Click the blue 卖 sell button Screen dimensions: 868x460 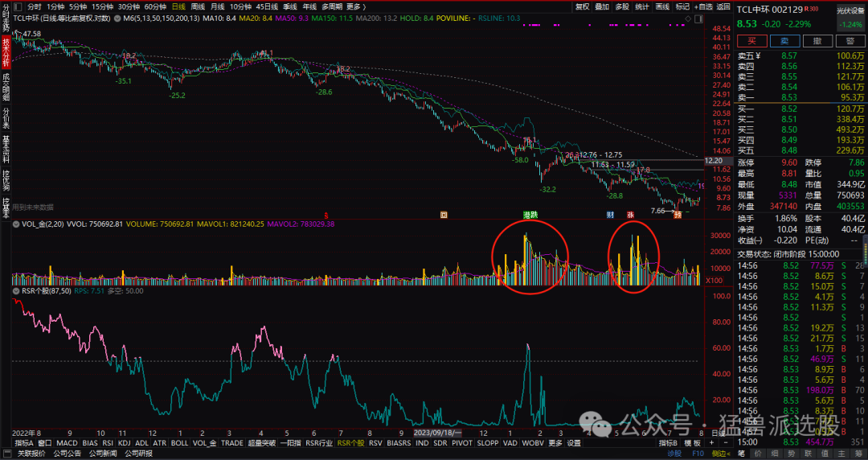click(785, 41)
